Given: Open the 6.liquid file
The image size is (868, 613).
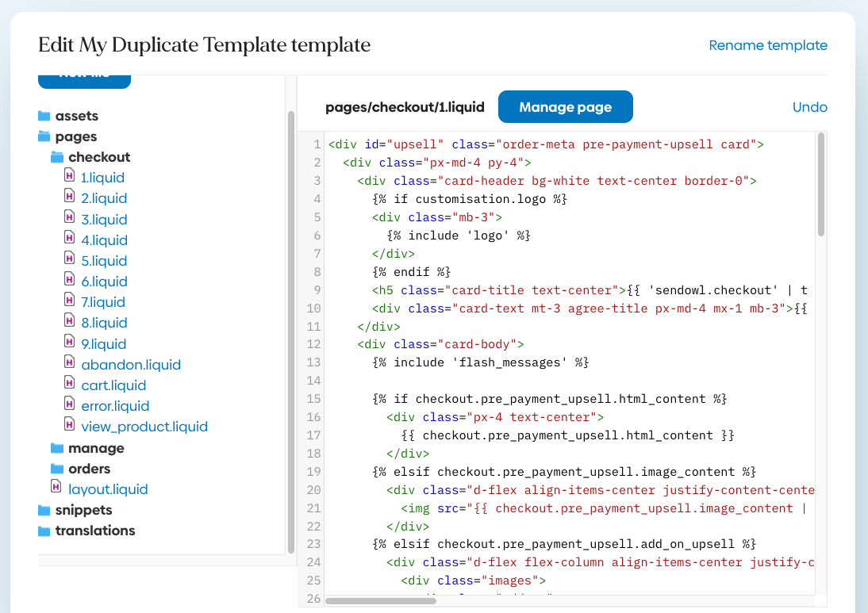Looking at the screenshot, I should [105, 282].
